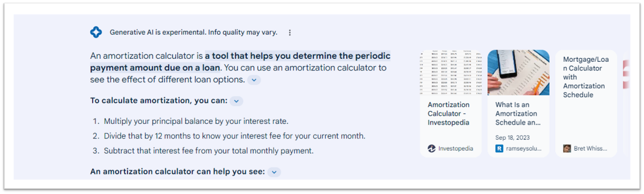Open the amortization table spreadsheet thumbnail
Screen dimensions: 644x194
click(x=451, y=73)
